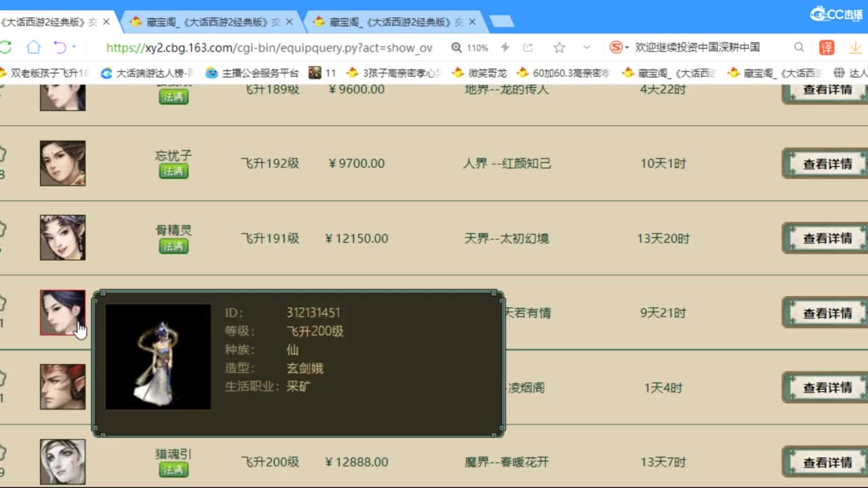Open bookmark 3孩子高亲密孝心
Image resolution: width=868 pixels, height=488 pixels.
click(393, 73)
